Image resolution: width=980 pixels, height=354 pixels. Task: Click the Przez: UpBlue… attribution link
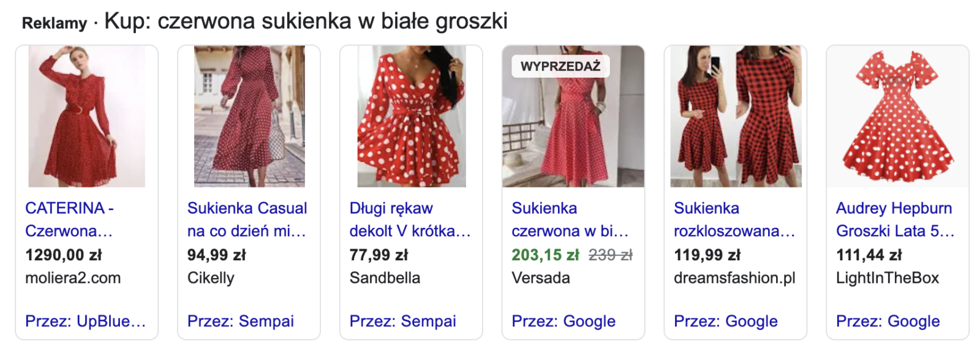[x=86, y=321]
